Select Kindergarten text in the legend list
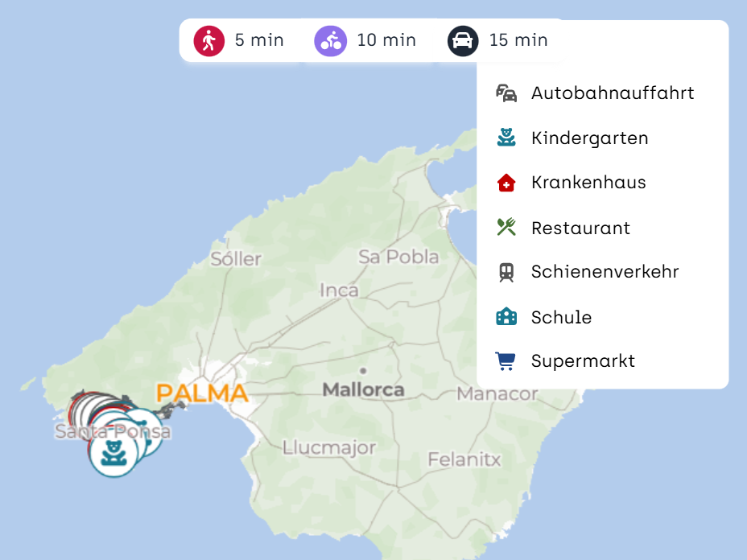 [589, 138]
